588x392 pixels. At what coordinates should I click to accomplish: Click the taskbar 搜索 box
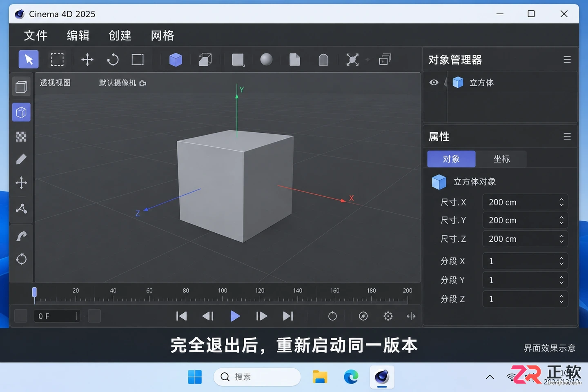(257, 377)
